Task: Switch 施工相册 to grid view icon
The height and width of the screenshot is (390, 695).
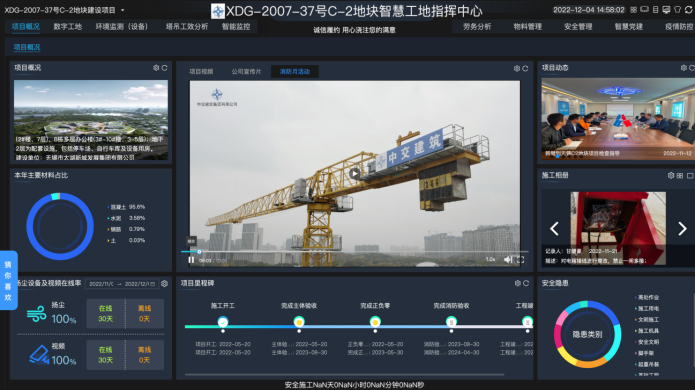Action: tap(680, 176)
